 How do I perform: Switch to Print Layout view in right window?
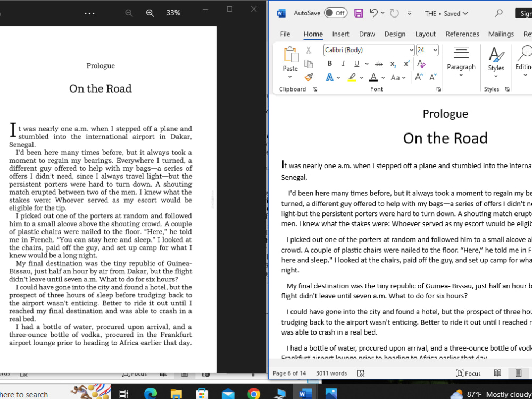pos(518,373)
